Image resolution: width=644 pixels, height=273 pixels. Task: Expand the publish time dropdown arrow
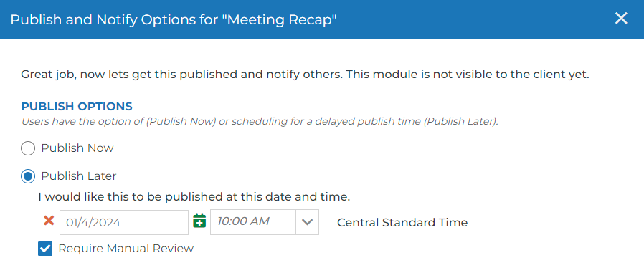tap(307, 222)
